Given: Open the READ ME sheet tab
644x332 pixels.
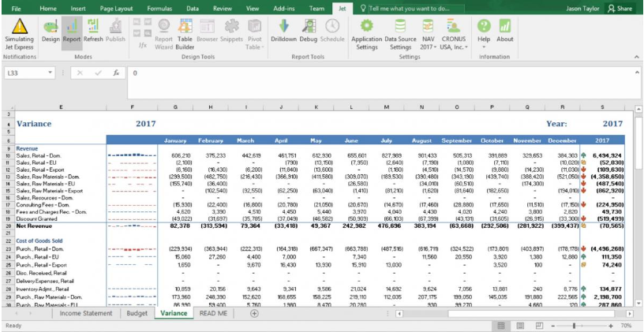Looking at the screenshot, I should click(x=214, y=314).
